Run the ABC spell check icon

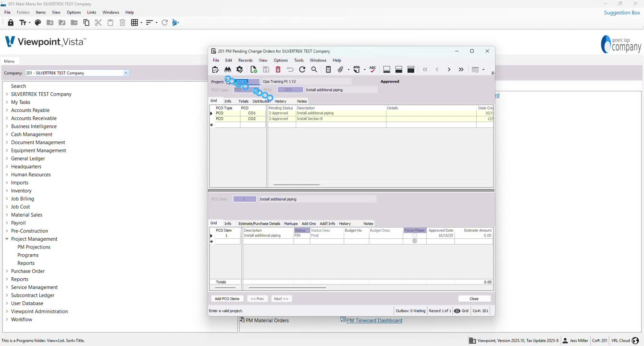pyautogui.click(x=372, y=69)
